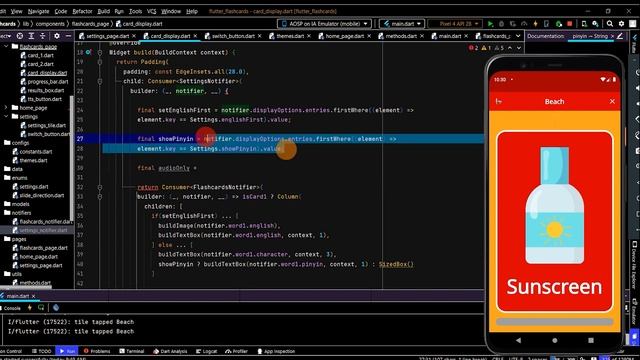Open the VCS menu

151,11
